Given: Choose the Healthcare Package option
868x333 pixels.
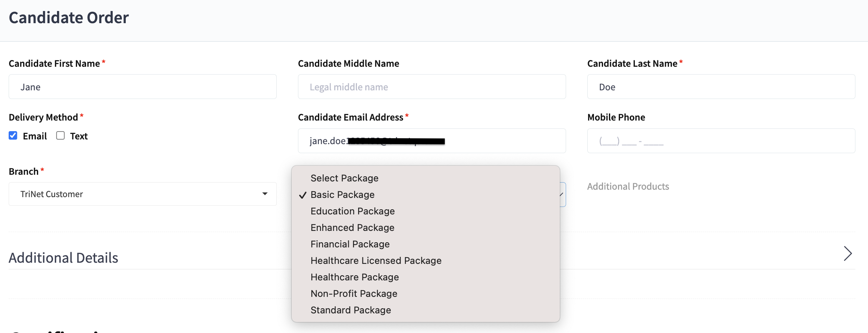Looking at the screenshot, I should pos(355,277).
